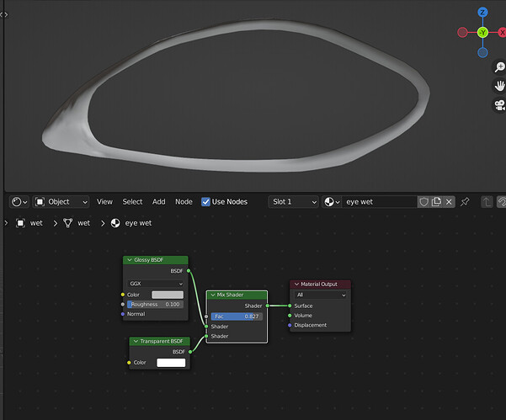Screen dimensions: 506x420
Task: Click the Roughness input socket
Action: tap(123, 305)
